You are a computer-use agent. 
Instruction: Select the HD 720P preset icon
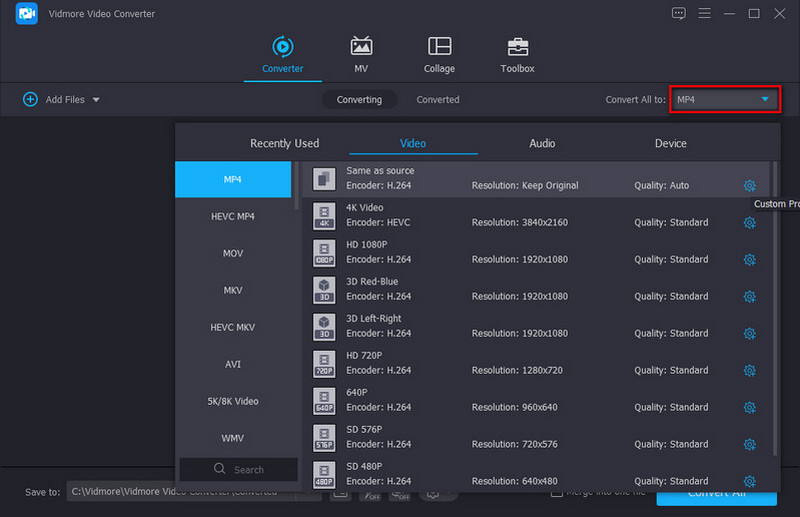tap(324, 364)
